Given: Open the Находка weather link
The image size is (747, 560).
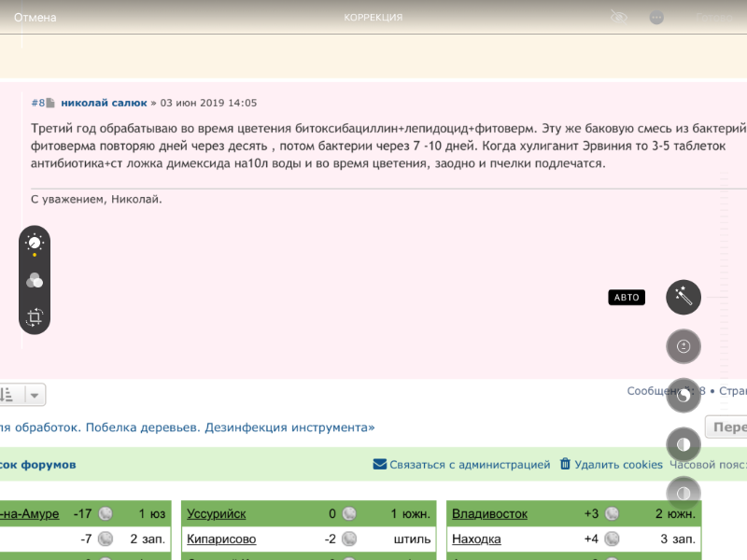Looking at the screenshot, I should (x=476, y=539).
